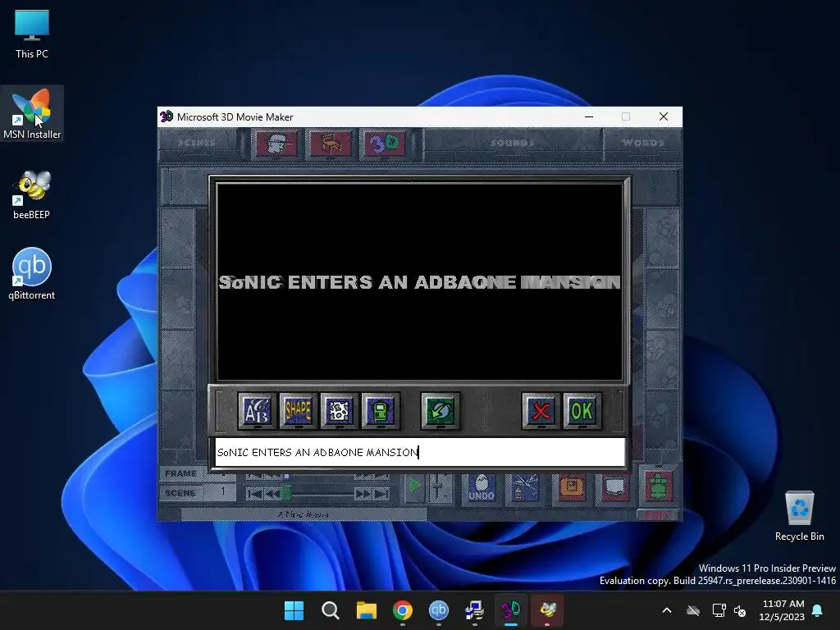The image size is (840, 630).
Task: Cancel the 3D word with red X
Action: [x=541, y=411]
